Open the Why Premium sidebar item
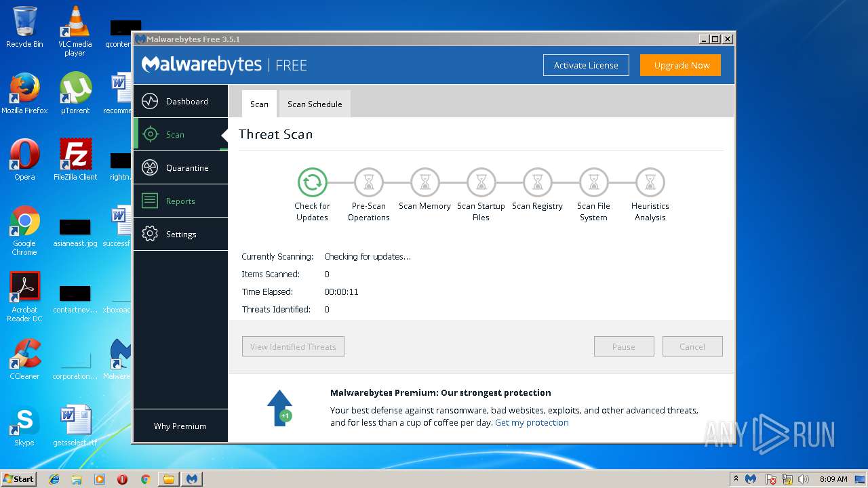The height and width of the screenshot is (488, 868). (x=180, y=426)
